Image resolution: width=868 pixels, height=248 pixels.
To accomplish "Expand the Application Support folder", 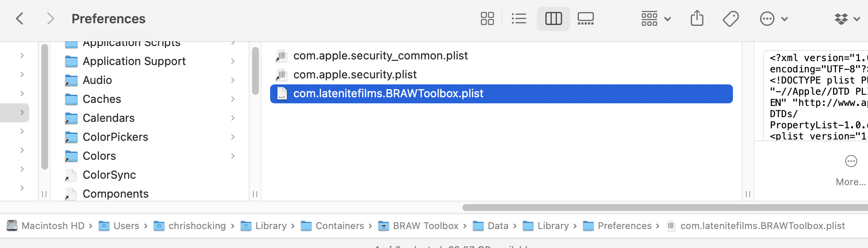I will pos(233,61).
